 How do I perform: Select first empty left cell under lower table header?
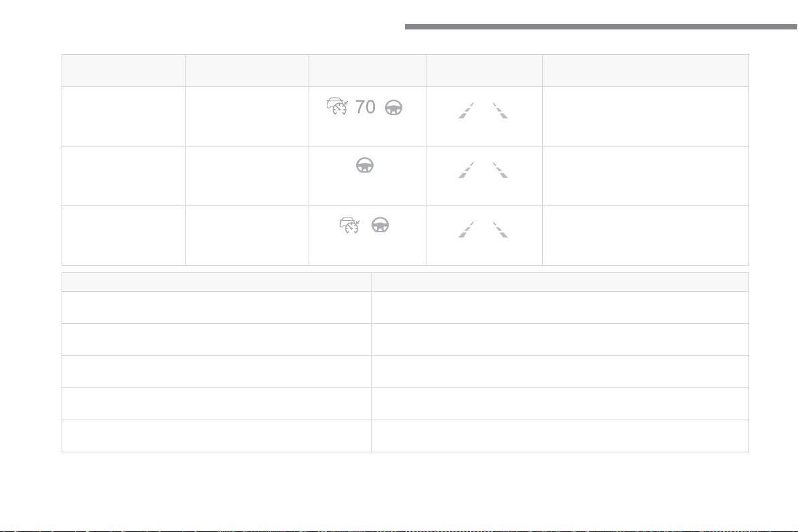(x=216, y=307)
